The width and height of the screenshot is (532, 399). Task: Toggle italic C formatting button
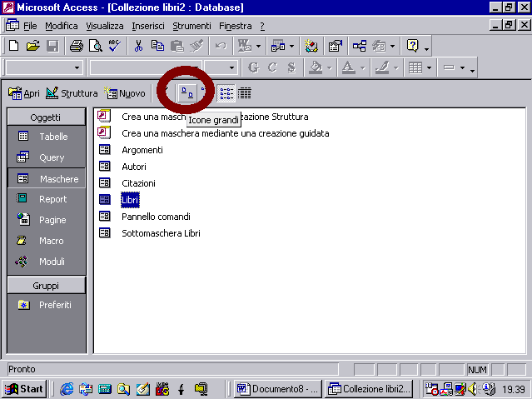tap(272, 67)
